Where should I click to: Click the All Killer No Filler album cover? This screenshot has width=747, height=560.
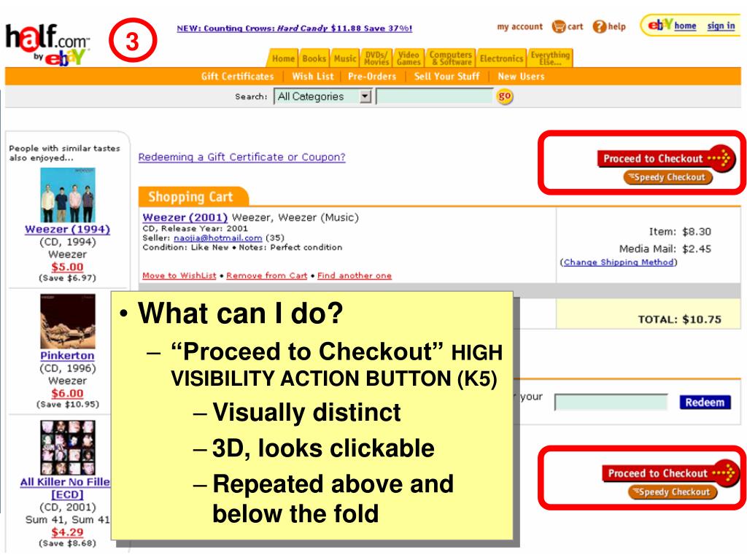tap(68, 448)
